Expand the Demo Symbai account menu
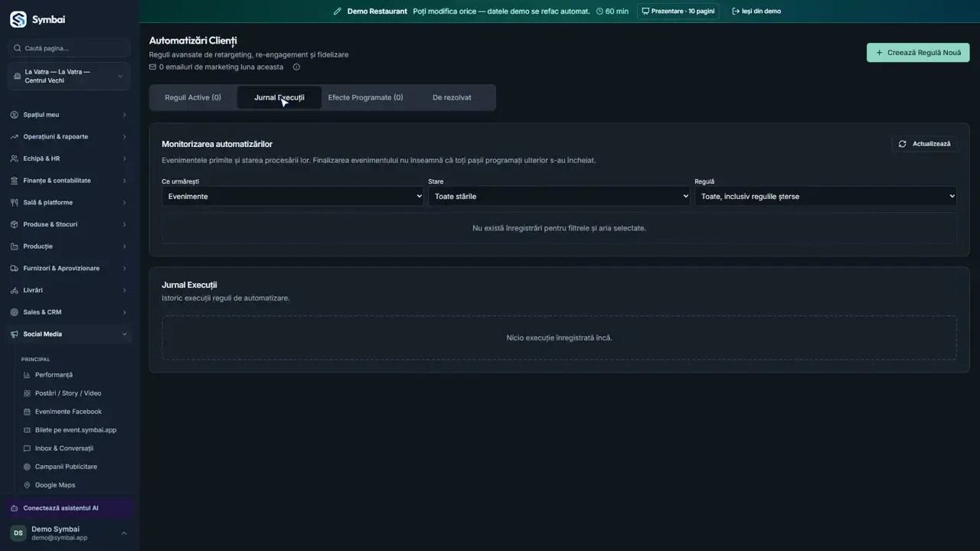Viewport: 980px width, 551px height. point(124,533)
